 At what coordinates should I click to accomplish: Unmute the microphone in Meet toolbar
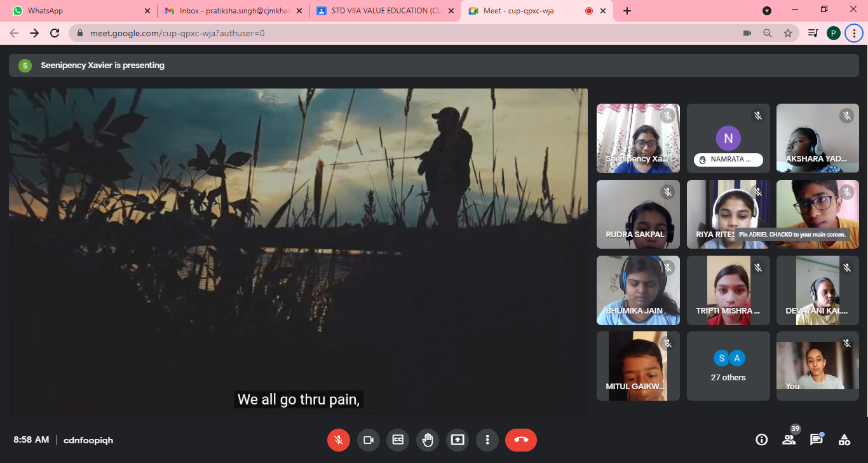pyautogui.click(x=339, y=439)
